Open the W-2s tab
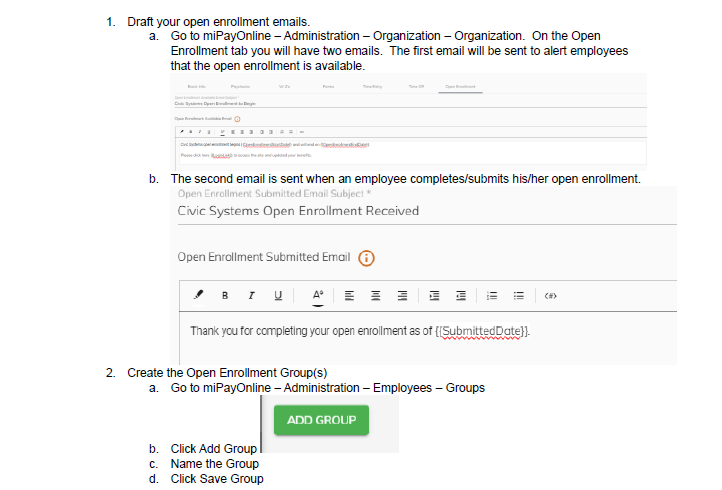 (285, 87)
